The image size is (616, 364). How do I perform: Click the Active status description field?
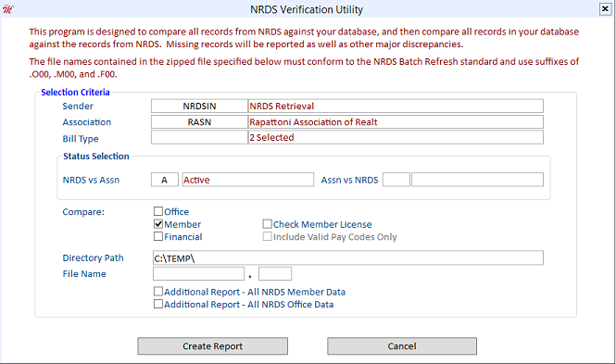click(x=248, y=180)
